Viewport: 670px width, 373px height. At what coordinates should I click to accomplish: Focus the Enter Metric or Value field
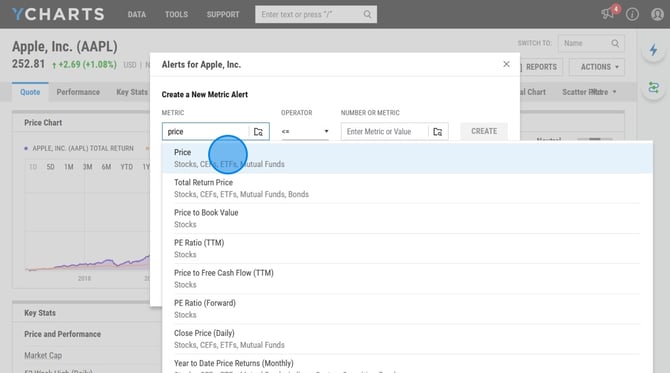[x=385, y=132]
